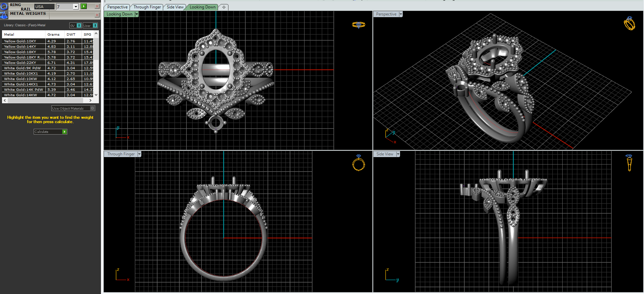
Task: Open the Side View viewport menu arrow
Action: pos(398,154)
